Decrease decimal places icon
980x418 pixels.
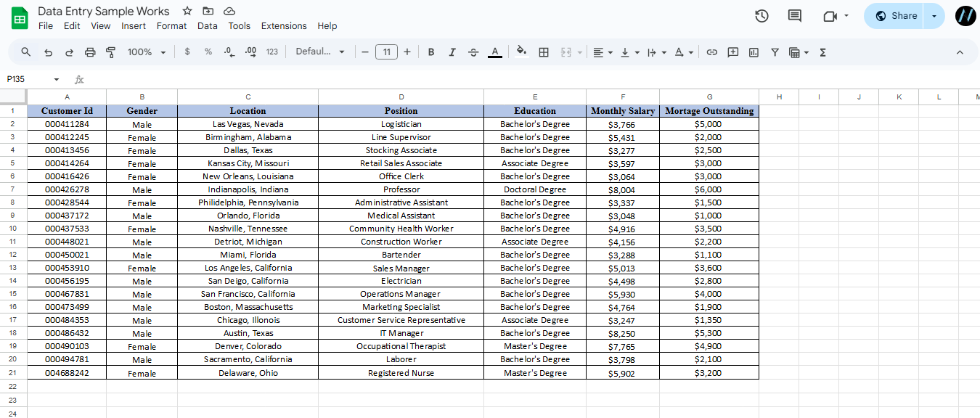[229, 52]
